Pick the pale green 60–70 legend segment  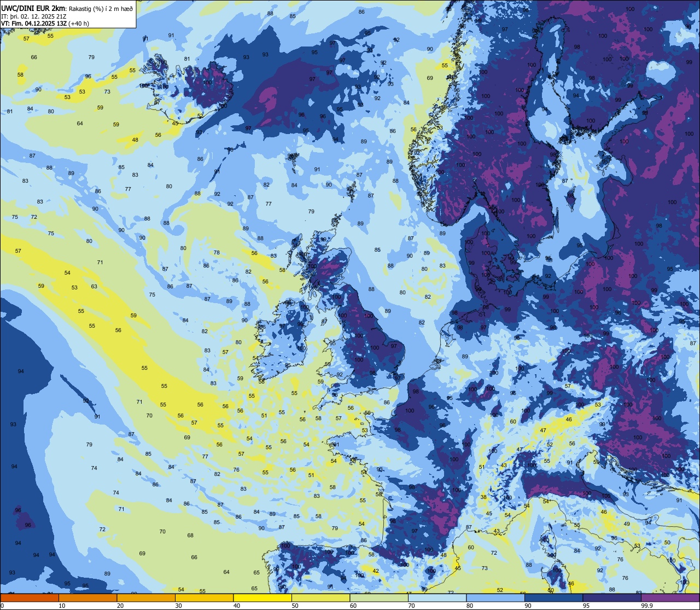tap(379, 597)
